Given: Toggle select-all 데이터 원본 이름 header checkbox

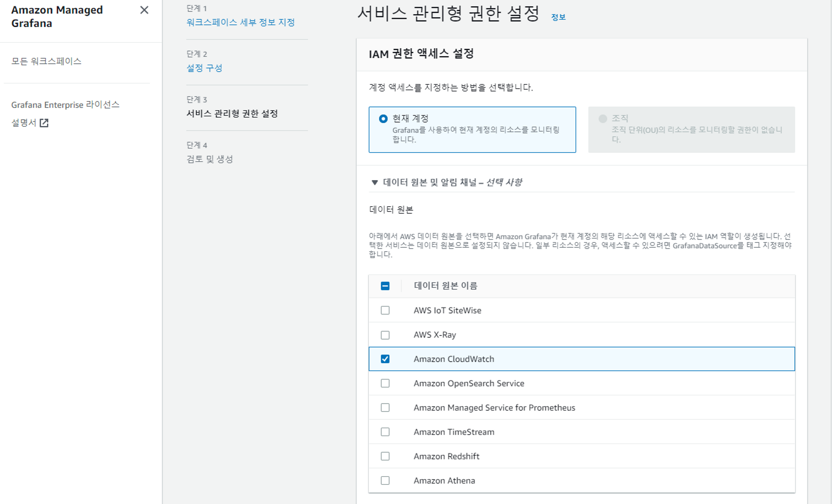Looking at the screenshot, I should [385, 286].
